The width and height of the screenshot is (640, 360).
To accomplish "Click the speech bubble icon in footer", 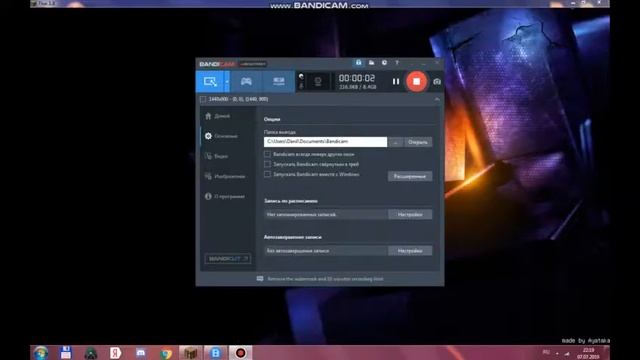I will point(260,279).
